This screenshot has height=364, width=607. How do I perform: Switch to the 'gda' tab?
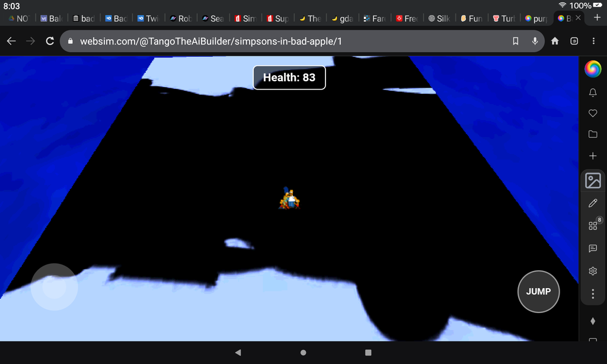[342, 18]
